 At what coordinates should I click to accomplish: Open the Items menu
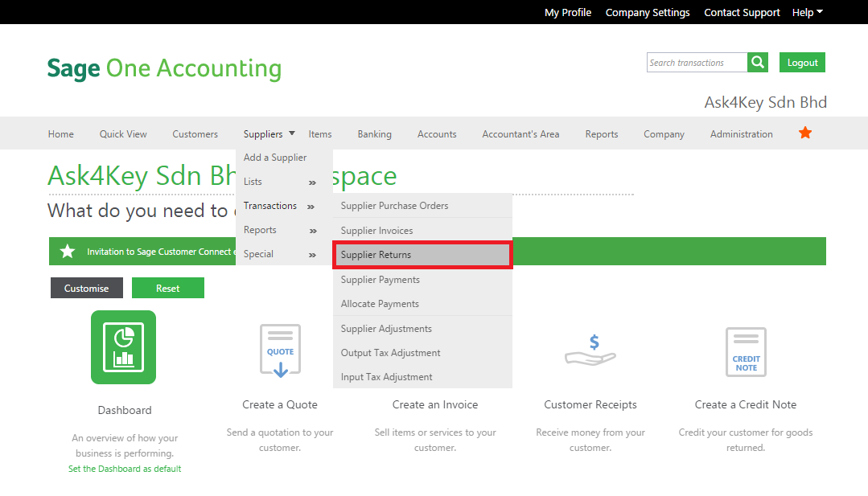click(x=320, y=133)
